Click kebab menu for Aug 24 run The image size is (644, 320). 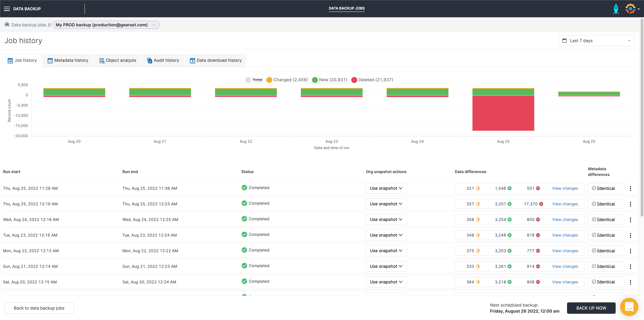pyautogui.click(x=630, y=220)
